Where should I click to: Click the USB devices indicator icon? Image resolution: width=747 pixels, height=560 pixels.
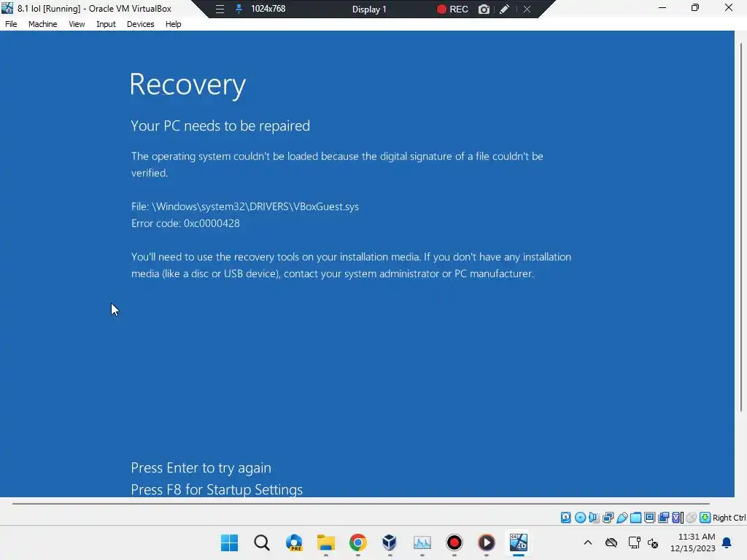(622, 517)
